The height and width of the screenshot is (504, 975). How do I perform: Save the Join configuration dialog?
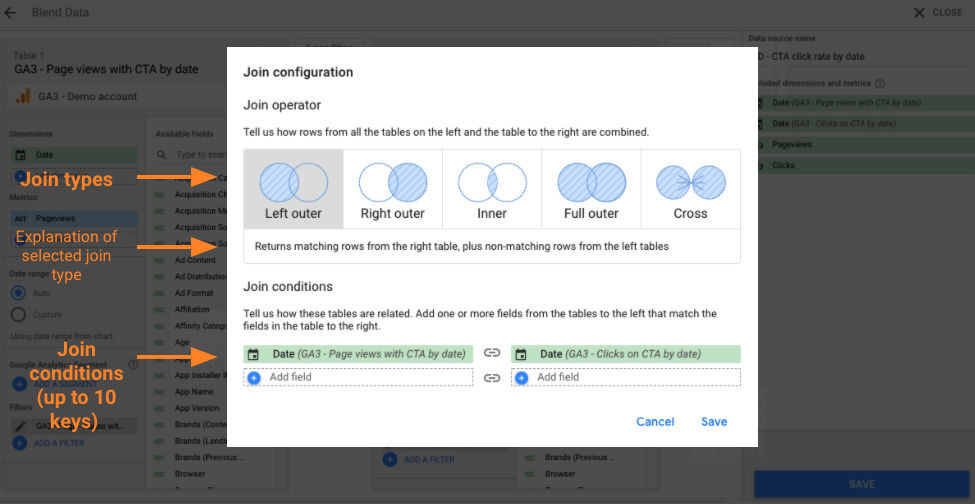[x=714, y=422]
